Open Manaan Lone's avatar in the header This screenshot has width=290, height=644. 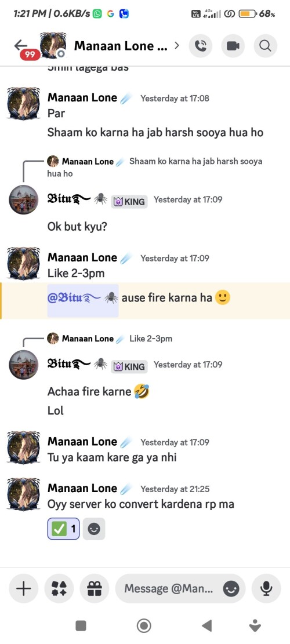(x=53, y=46)
